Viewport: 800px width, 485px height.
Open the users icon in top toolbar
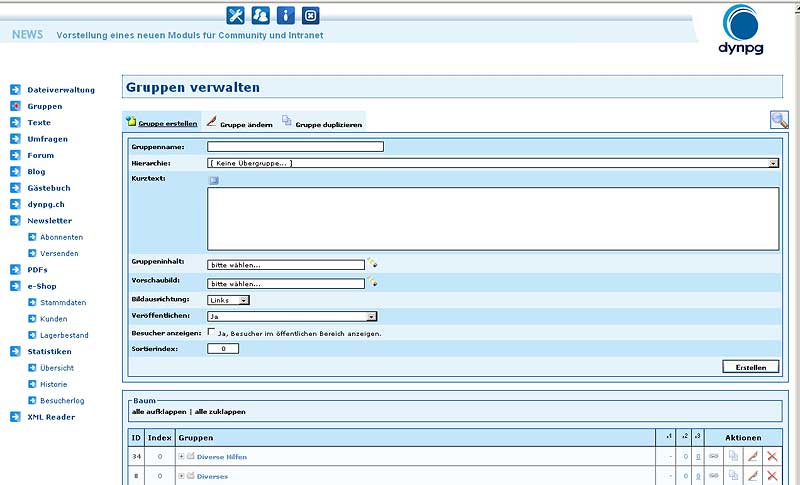(x=261, y=15)
